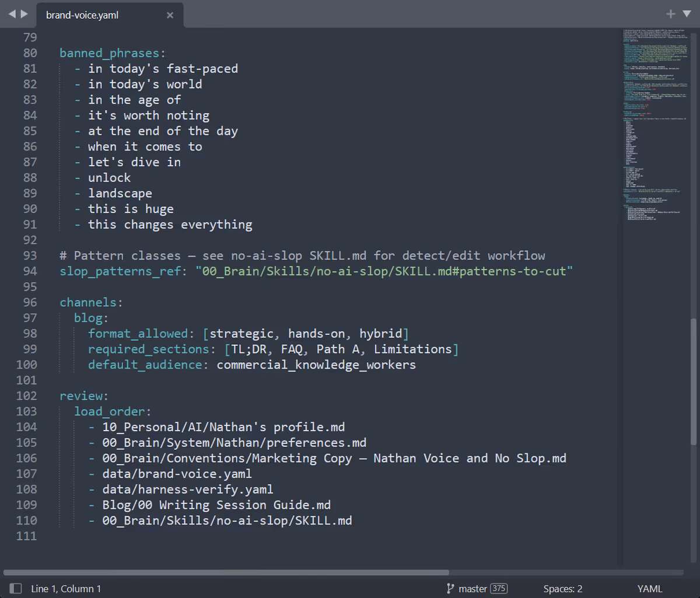Image resolution: width=700 pixels, height=598 pixels.
Task: Go to previous tab with left arrow
Action: pyautogui.click(x=12, y=14)
